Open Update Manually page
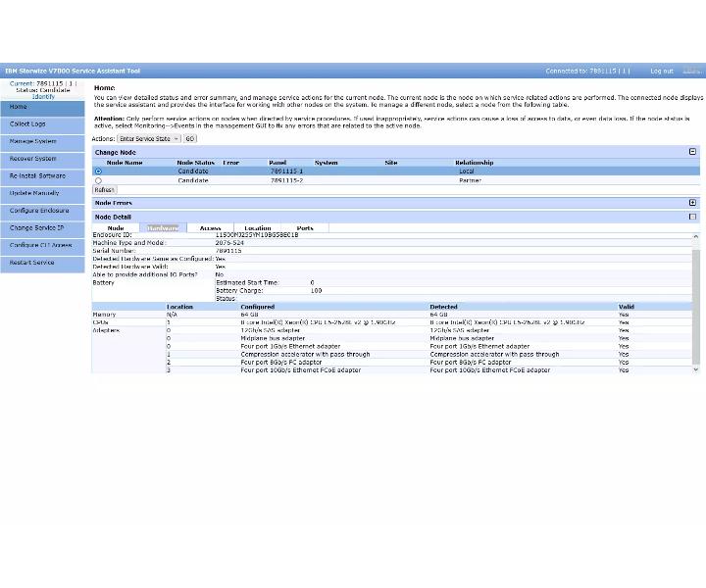This screenshot has width=706, height=588. 42,194
